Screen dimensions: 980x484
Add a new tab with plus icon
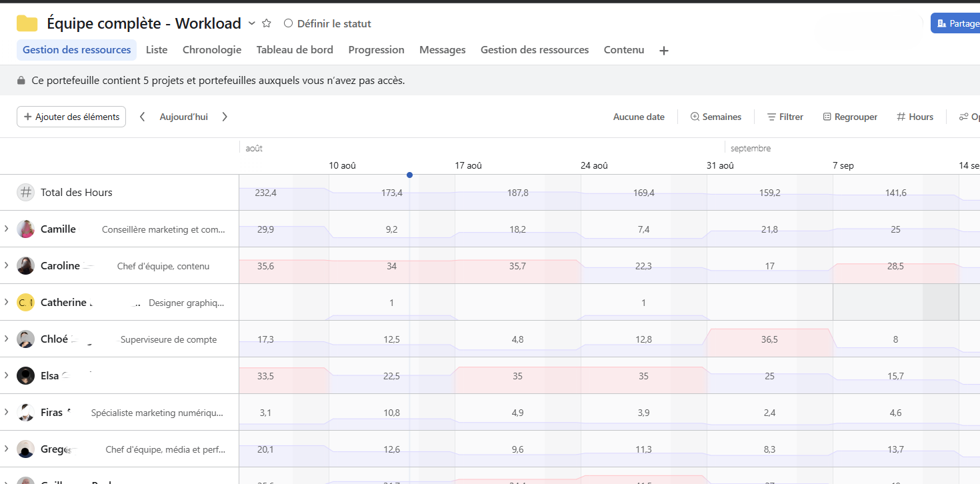click(x=663, y=51)
